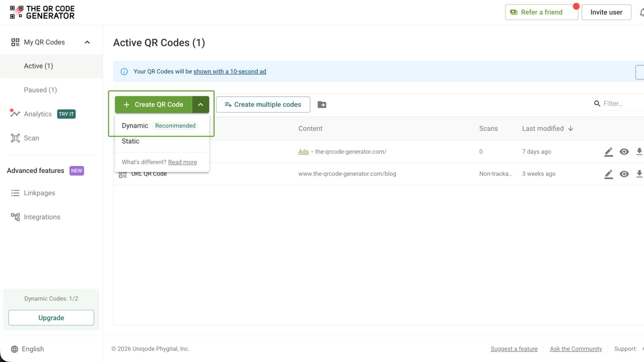Click Create multiple codes button
This screenshot has width=644, height=362.
(x=263, y=105)
